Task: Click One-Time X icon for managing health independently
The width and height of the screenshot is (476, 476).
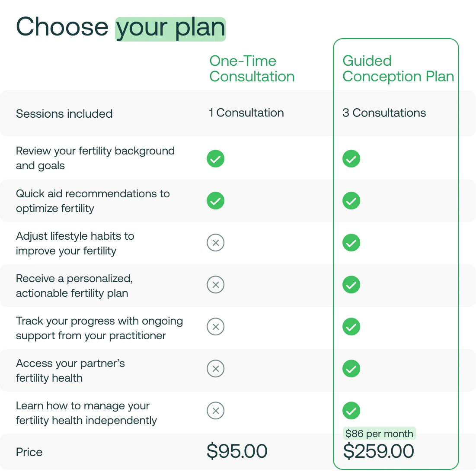Action: click(215, 411)
